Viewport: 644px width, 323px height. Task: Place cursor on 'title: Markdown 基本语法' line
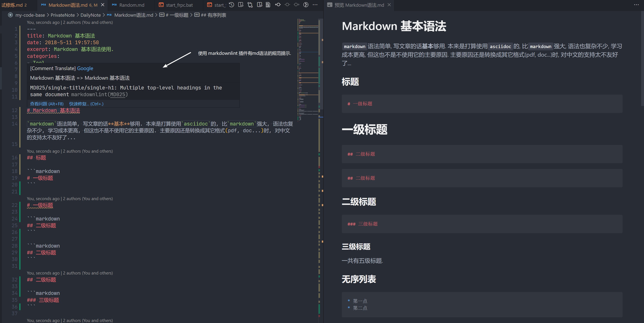61,36
